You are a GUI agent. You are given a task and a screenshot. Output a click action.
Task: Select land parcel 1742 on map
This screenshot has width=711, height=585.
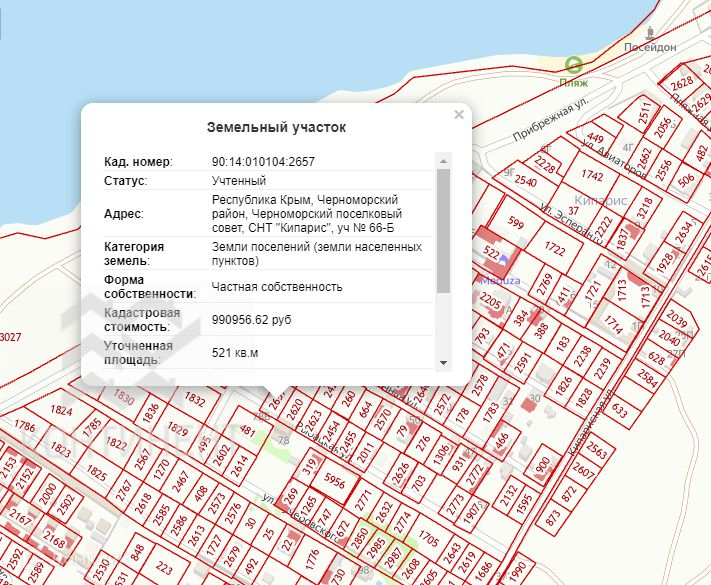(592, 175)
